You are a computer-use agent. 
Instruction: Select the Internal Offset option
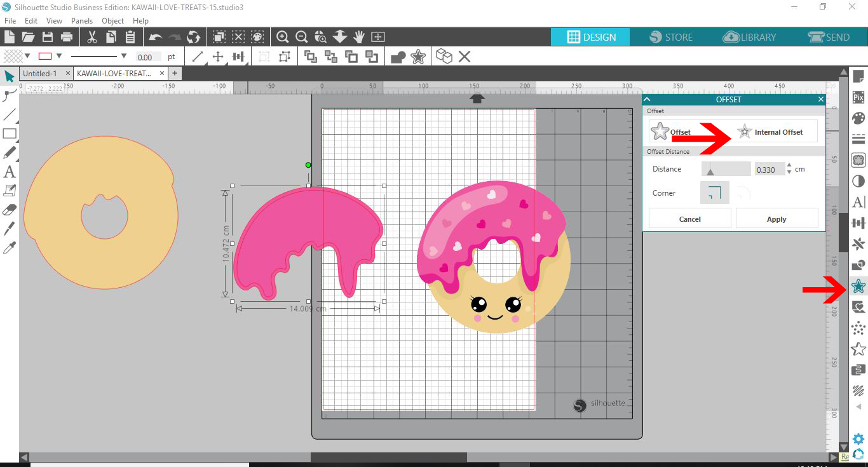click(x=770, y=132)
